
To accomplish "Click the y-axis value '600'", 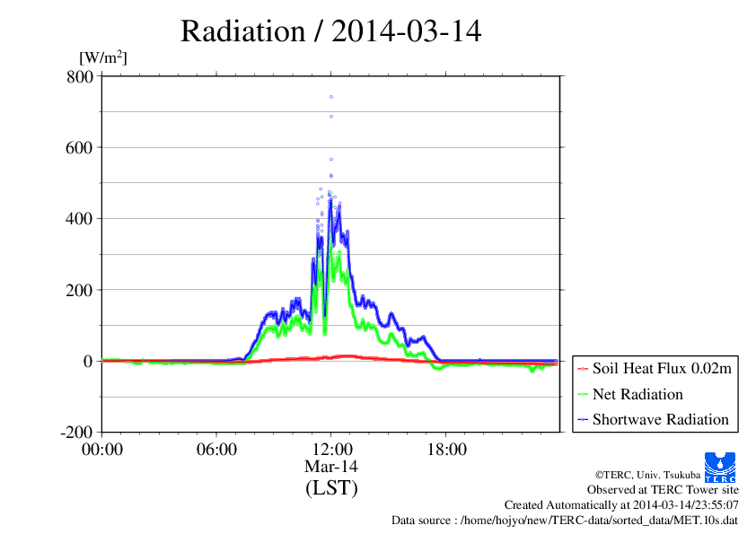I will pos(79,147).
